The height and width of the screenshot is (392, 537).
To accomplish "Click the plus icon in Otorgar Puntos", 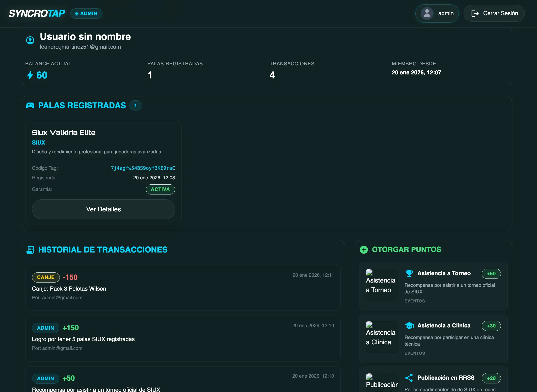I will tap(364, 249).
